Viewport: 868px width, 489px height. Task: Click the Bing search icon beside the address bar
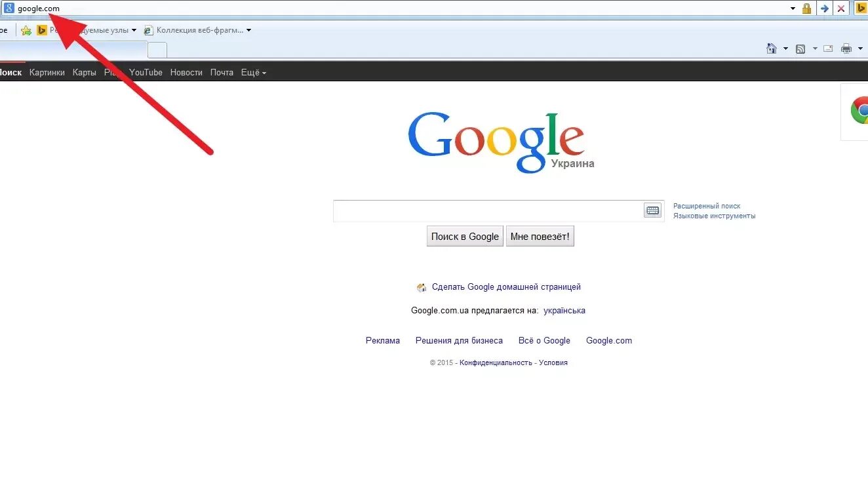click(x=861, y=9)
